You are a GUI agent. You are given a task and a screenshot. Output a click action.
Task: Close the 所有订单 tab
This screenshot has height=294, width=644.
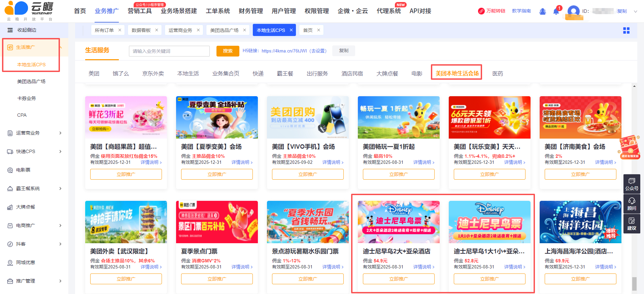tap(120, 30)
